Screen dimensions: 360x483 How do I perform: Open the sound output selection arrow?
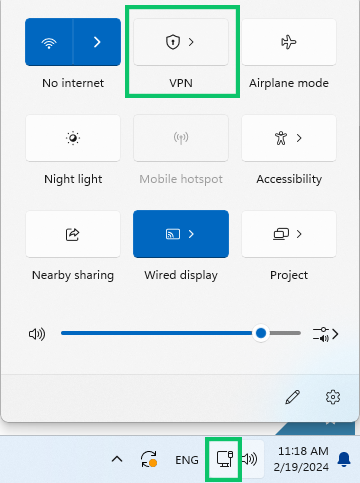(326, 334)
